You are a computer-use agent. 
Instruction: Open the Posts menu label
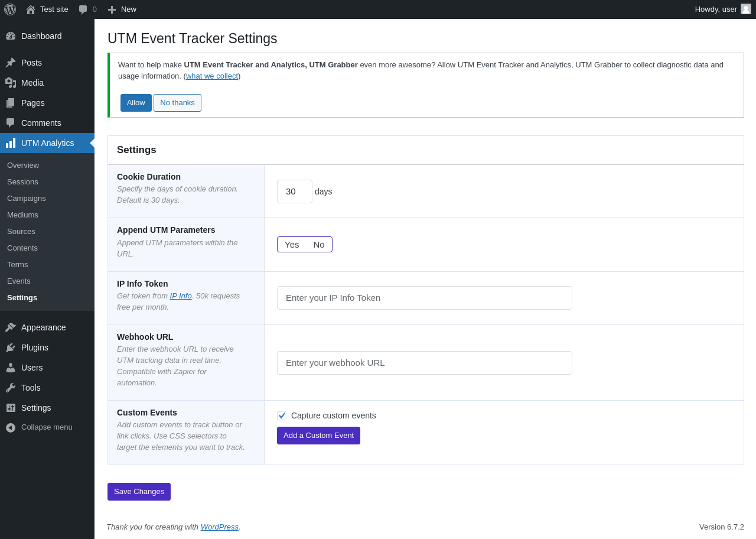pyautogui.click(x=31, y=63)
